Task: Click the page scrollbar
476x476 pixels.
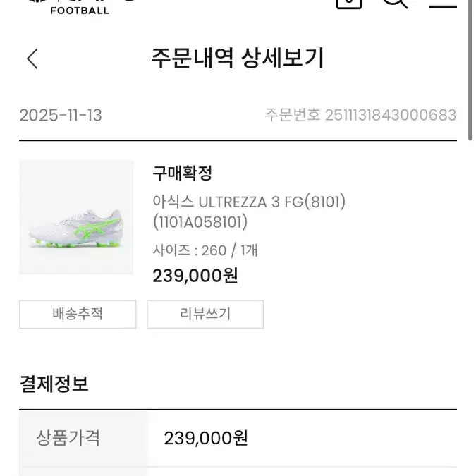Action: pos(472,71)
